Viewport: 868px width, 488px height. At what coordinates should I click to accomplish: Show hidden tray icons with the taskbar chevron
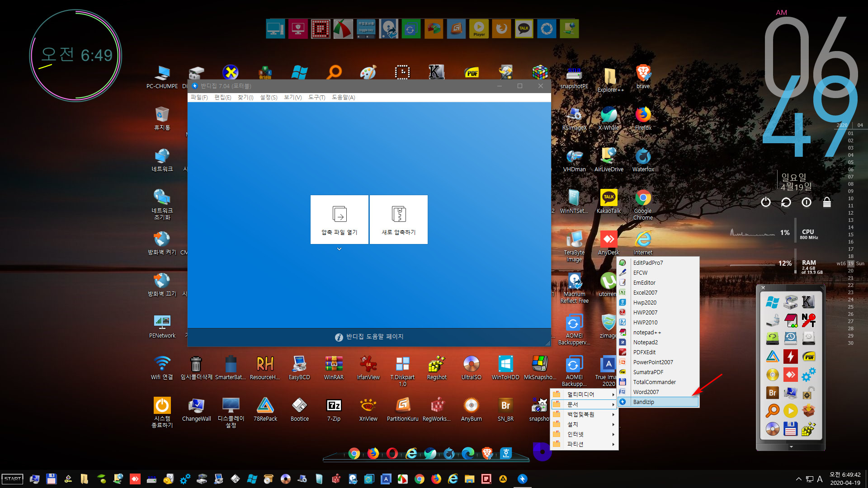pos(798,479)
